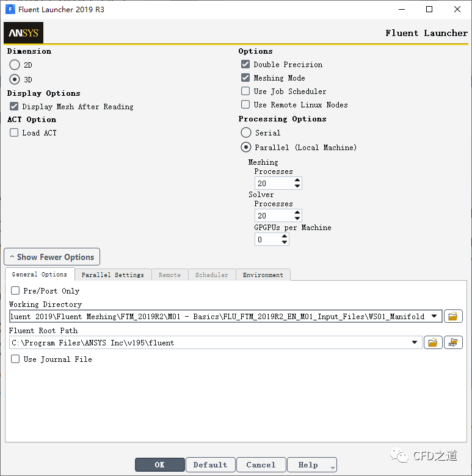Open the Parallel Settings tab
This screenshot has width=472, height=476.
pyautogui.click(x=113, y=275)
